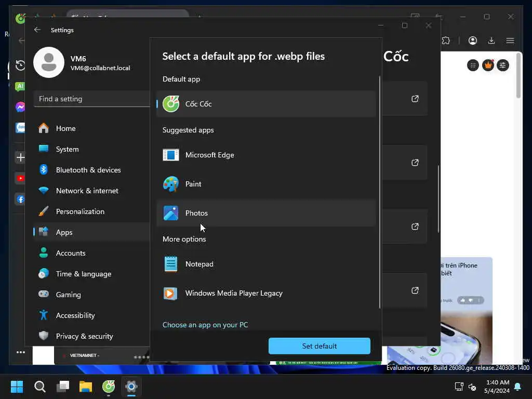Open System settings
Image resolution: width=532 pixels, height=399 pixels.
tap(91, 149)
